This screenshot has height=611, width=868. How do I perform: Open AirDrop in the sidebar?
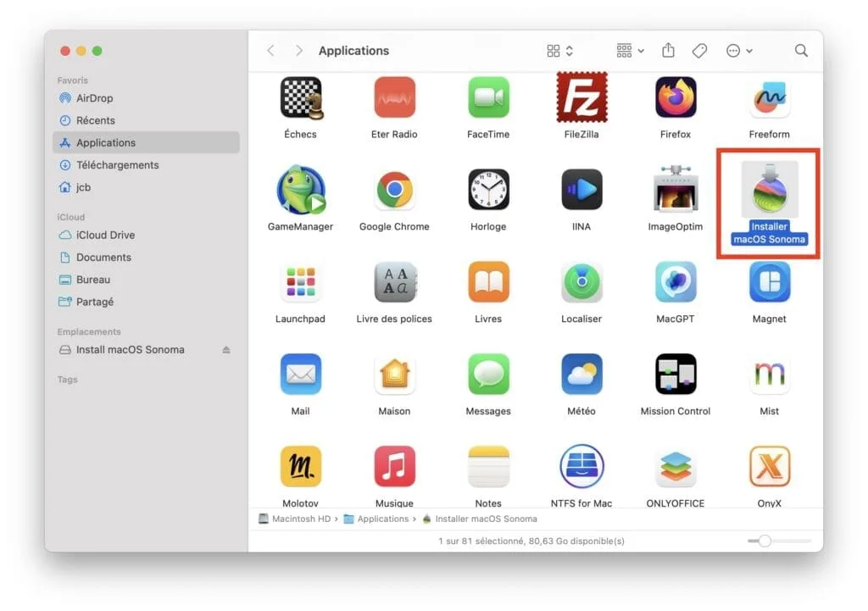coord(146,98)
